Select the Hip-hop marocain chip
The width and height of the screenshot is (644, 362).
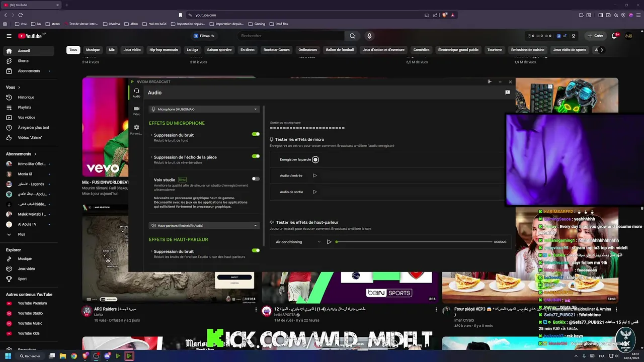click(164, 50)
